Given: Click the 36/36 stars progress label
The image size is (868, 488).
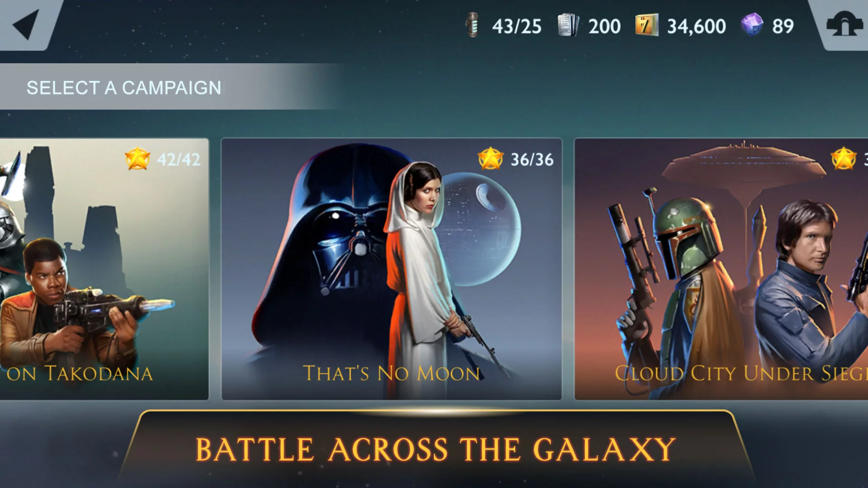Looking at the screenshot, I should pos(532,160).
